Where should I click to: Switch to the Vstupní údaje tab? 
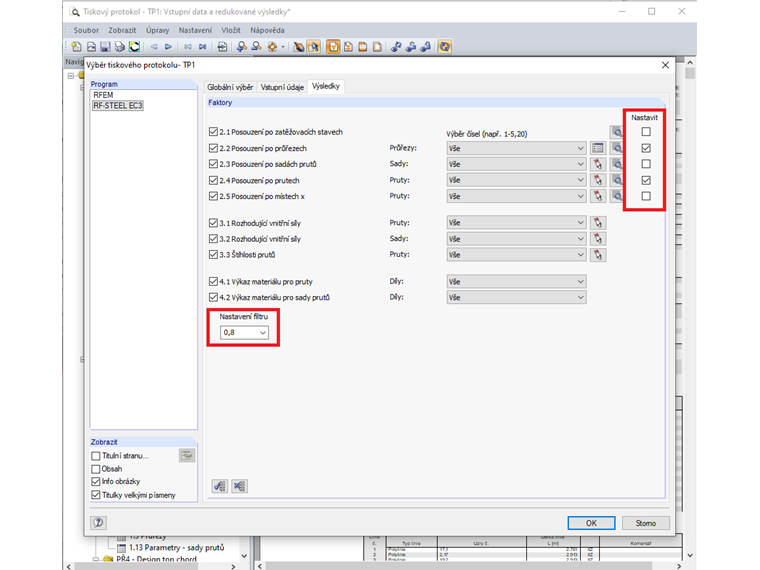282,87
